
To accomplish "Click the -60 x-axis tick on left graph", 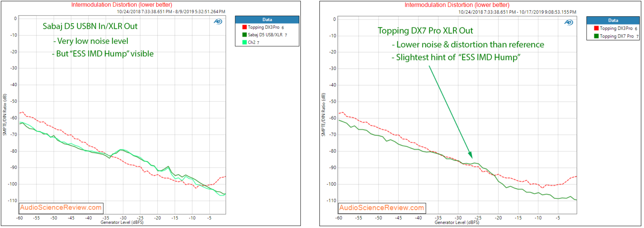I will click(20, 218).
